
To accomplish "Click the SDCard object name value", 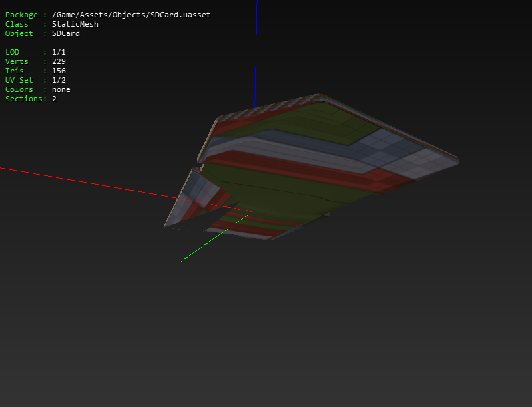I will pyautogui.click(x=66, y=33).
